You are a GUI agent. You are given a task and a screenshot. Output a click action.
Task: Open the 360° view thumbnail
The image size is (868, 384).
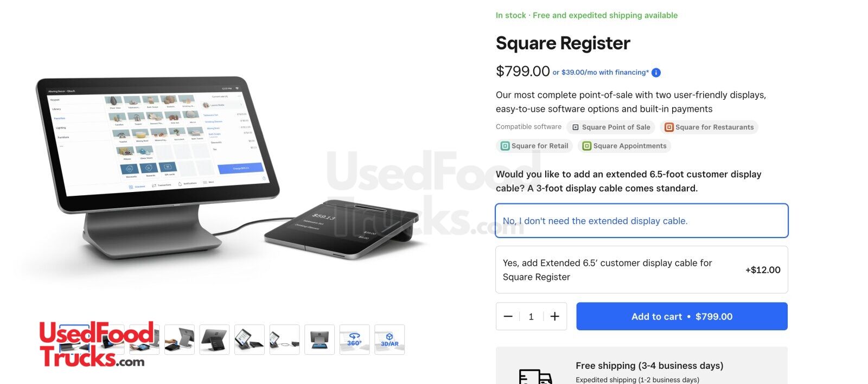tap(354, 340)
